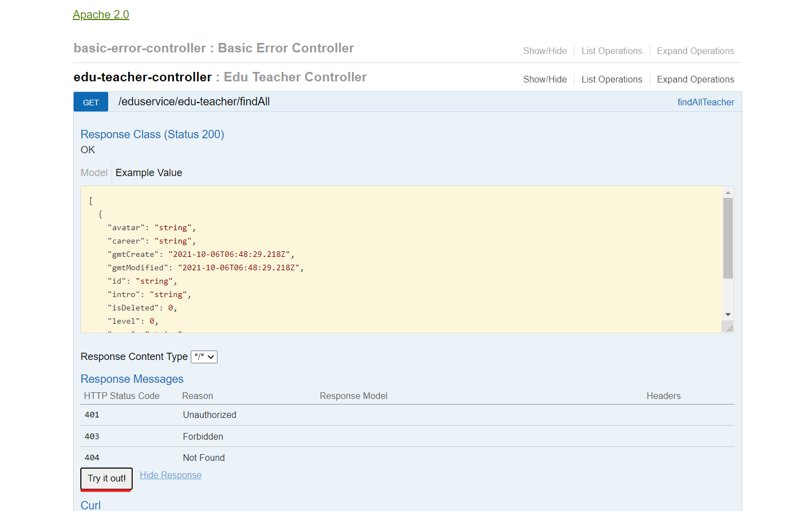List Operations for edu-teacher-controller
Viewport: 812px width, 511px height.
[x=612, y=79]
